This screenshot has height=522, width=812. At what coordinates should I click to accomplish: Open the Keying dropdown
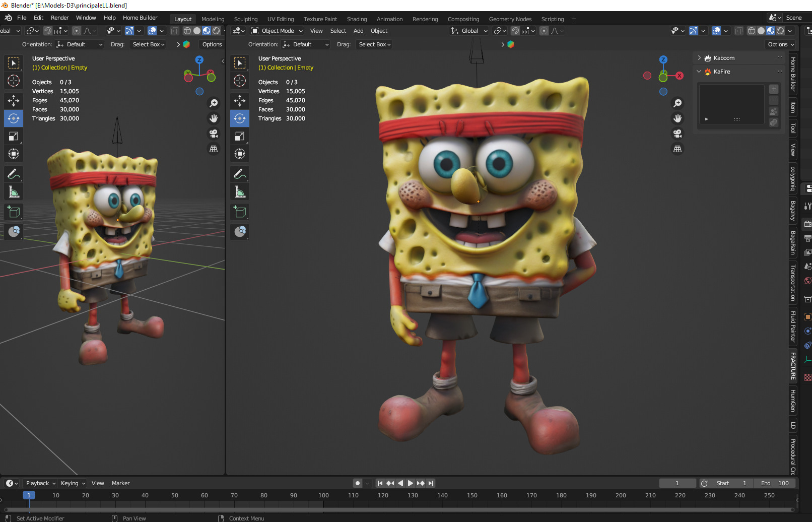pos(73,483)
